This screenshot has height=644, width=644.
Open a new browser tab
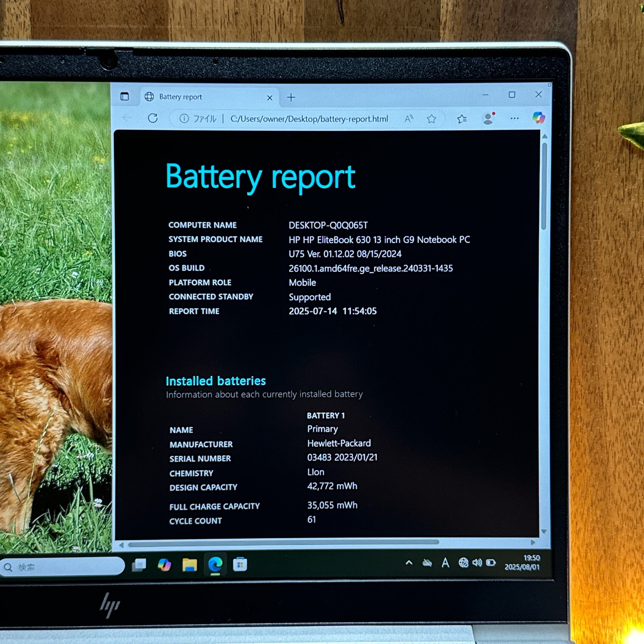291,97
